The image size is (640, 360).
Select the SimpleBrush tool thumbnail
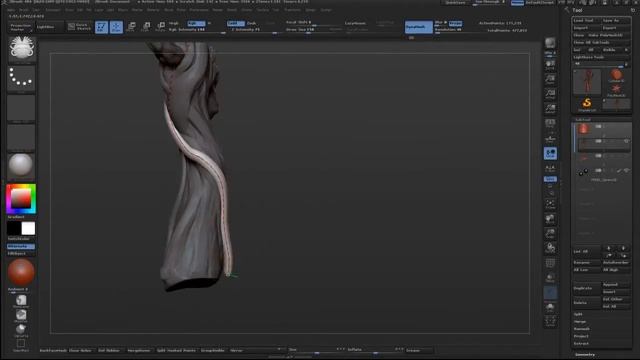click(x=587, y=104)
